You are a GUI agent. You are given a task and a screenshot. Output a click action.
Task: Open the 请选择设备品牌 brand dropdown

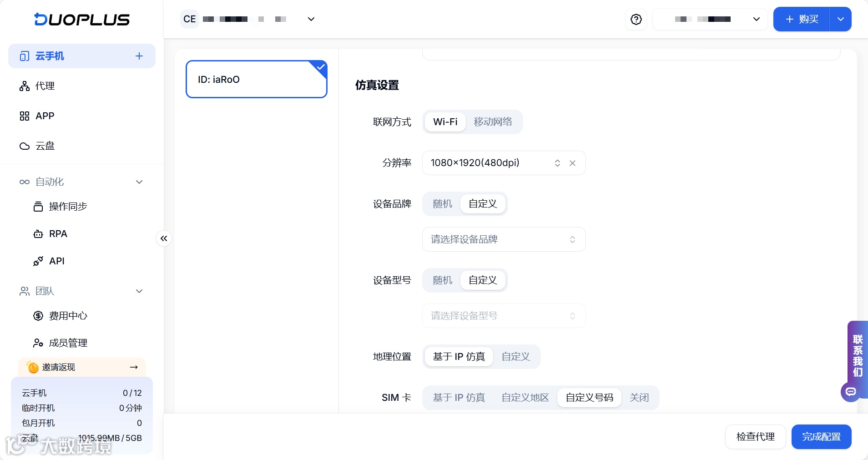tap(504, 239)
